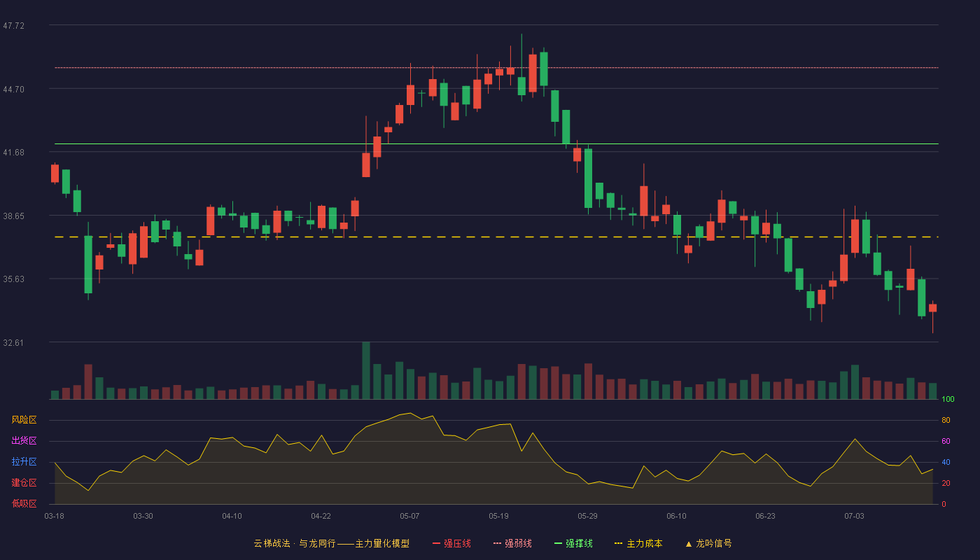Click the 06-10 date axis label
The width and height of the screenshot is (980, 560).
tap(676, 516)
